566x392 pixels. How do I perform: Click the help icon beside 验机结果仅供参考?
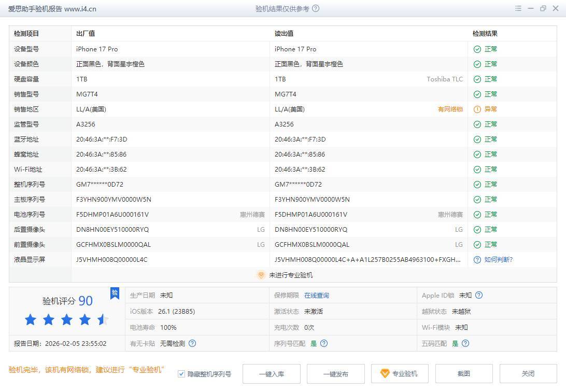[x=316, y=9]
